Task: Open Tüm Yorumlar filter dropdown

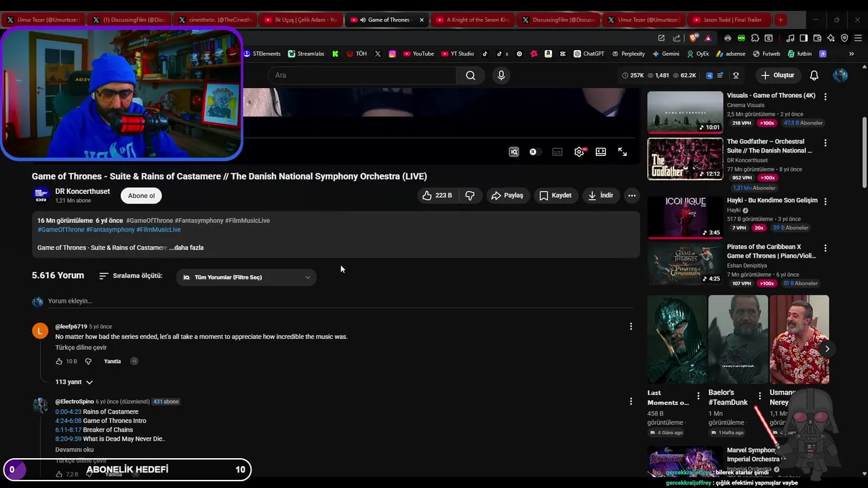Action: pos(246,277)
